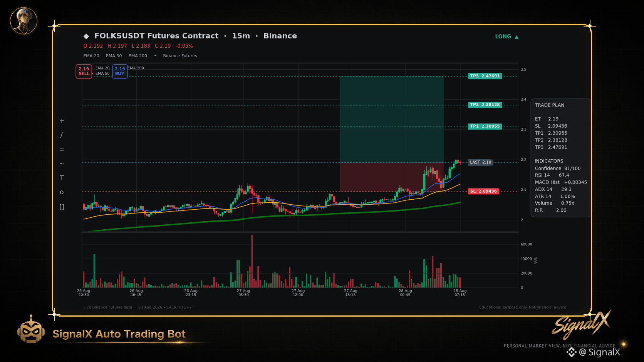Image resolution: width=644 pixels, height=362 pixels.
Task: Click the 27 Aug 05:30 time label
Action: (x=243, y=293)
